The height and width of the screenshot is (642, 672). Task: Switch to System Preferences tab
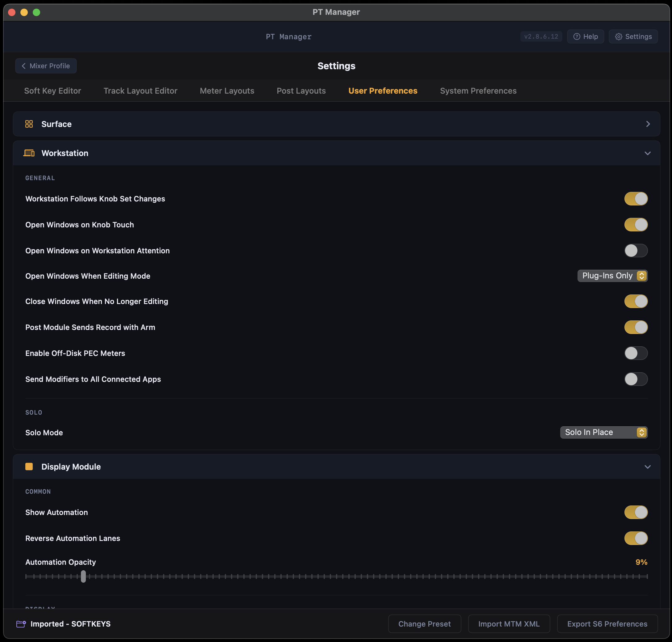click(x=478, y=91)
